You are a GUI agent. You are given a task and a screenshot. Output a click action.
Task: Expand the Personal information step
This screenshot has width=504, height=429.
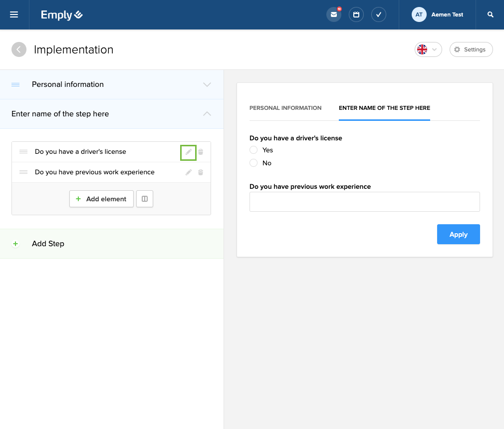click(207, 84)
